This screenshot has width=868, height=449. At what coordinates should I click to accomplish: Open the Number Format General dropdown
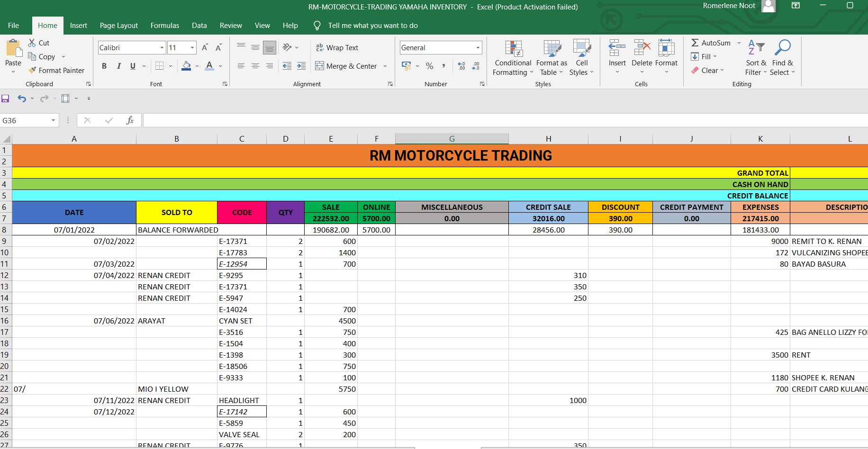(478, 47)
